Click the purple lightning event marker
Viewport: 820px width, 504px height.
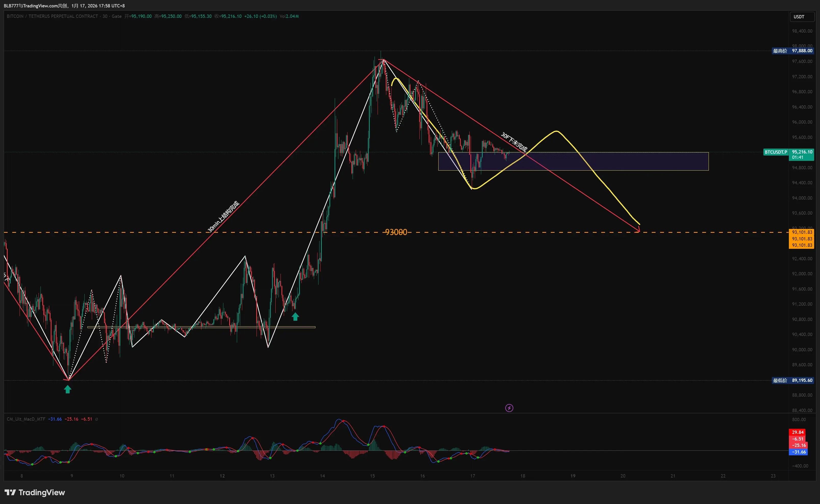tap(509, 408)
